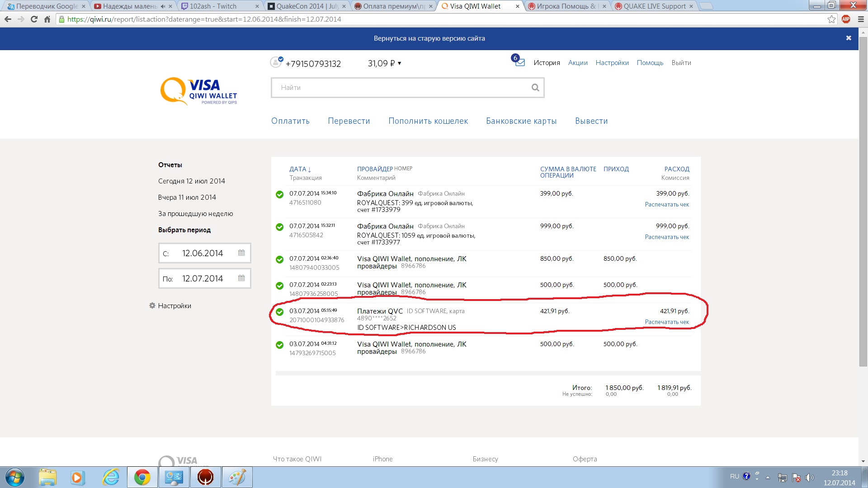The image size is (868, 488).
Task: Open the messages envelope with 6 notifications
Action: pos(518,61)
